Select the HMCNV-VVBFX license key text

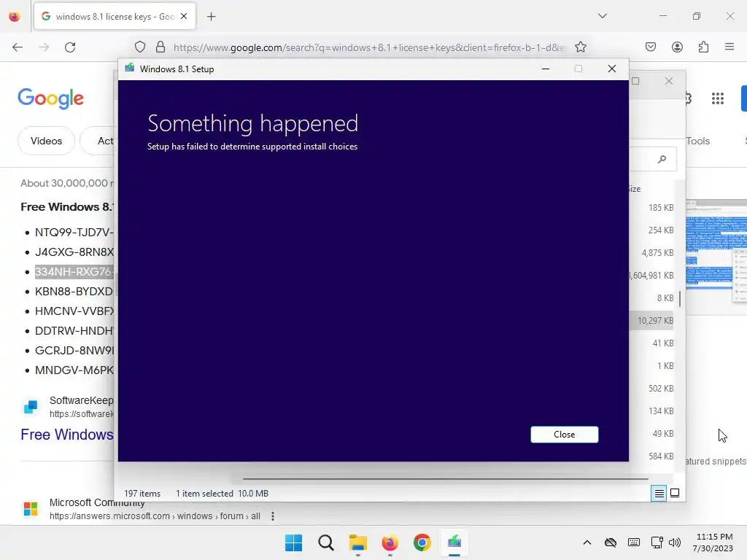point(74,311)
